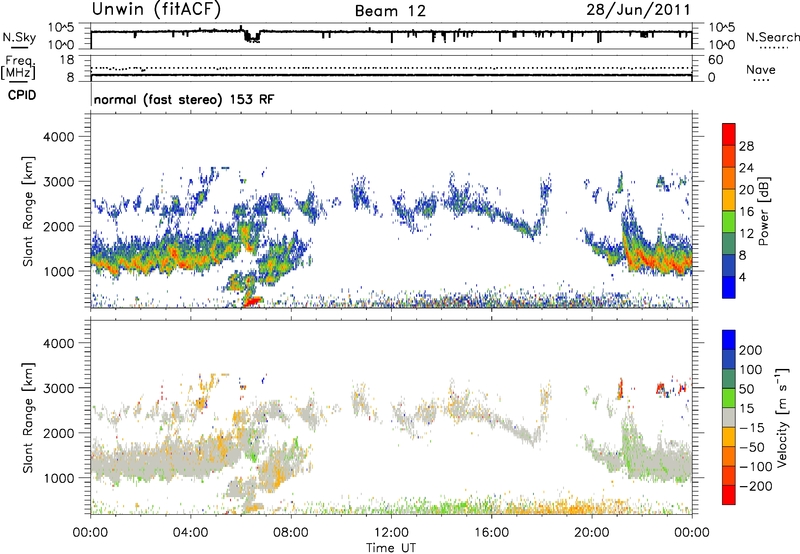Click the 'Velocity [m s⁻¹]' colorbar title

pos(783,418)
